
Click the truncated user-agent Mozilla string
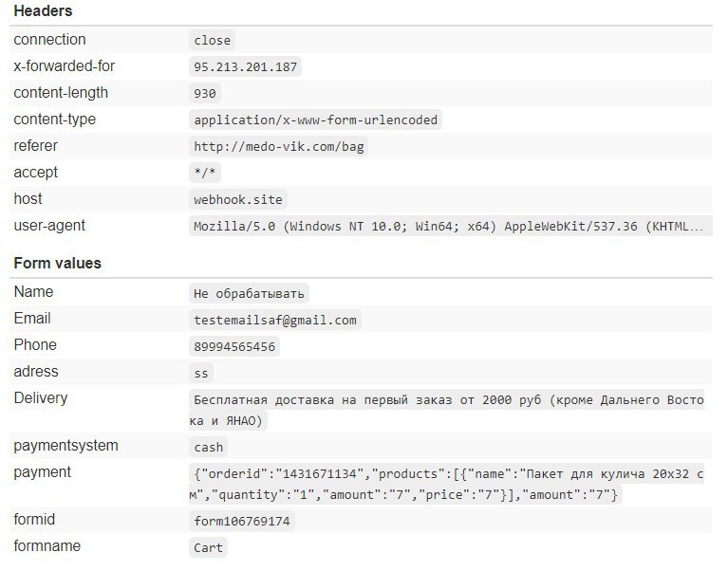point(450,226)
